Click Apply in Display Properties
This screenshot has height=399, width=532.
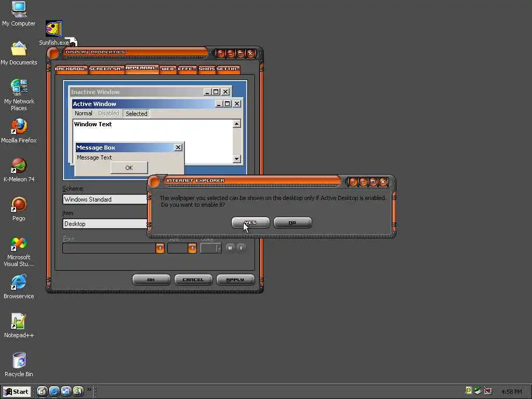coord(235,280)
